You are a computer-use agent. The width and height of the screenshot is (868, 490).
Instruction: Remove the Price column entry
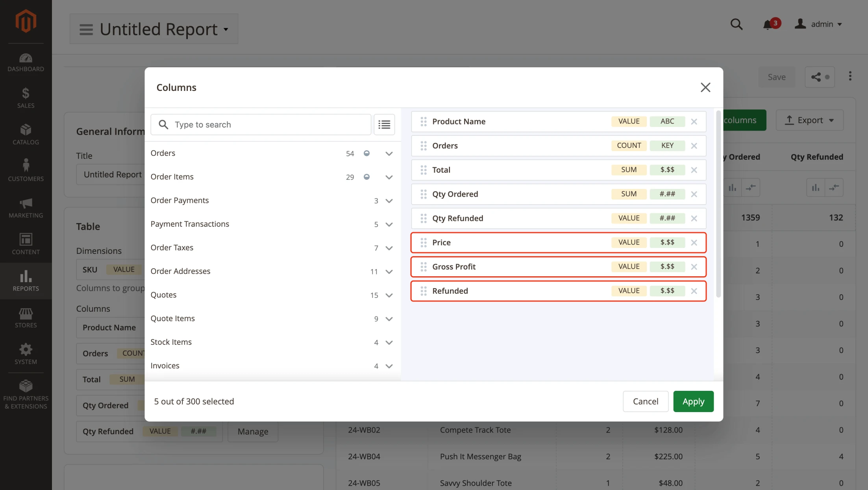click(x=694, y=242)
